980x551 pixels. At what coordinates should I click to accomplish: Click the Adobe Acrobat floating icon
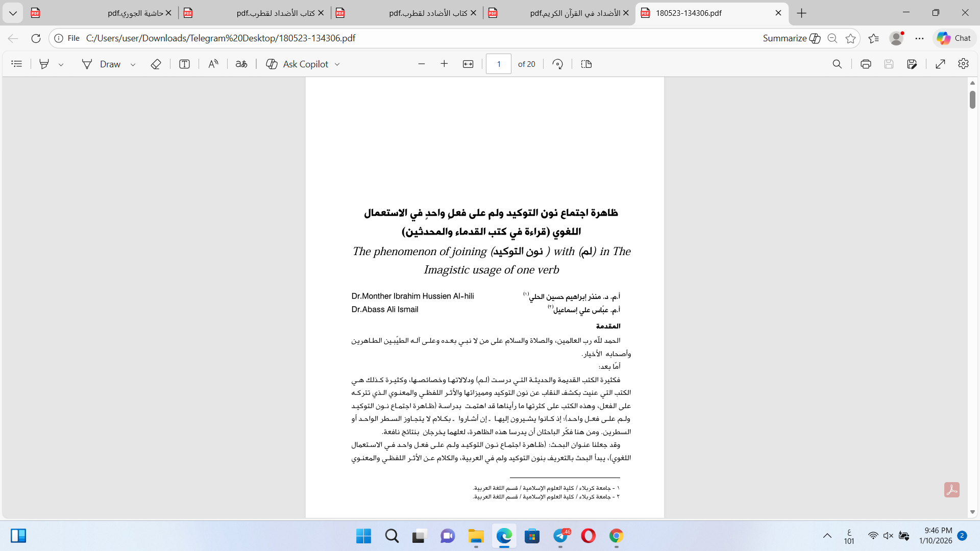tap(951, 490)
